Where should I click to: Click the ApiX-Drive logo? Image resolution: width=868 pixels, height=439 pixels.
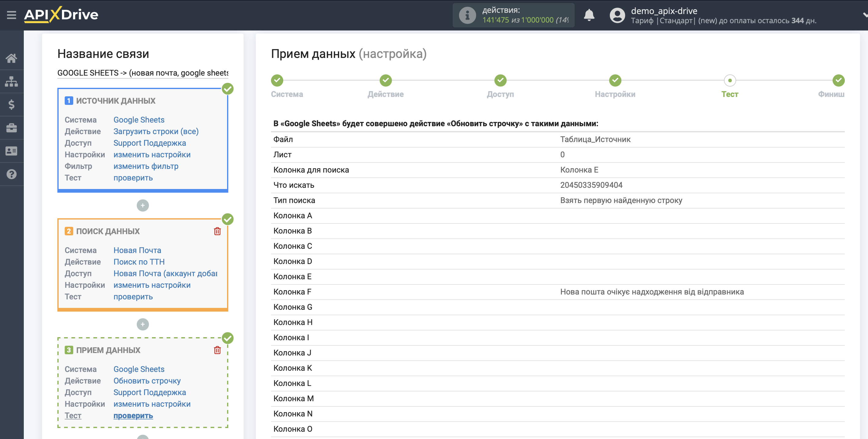coord(61,15)
